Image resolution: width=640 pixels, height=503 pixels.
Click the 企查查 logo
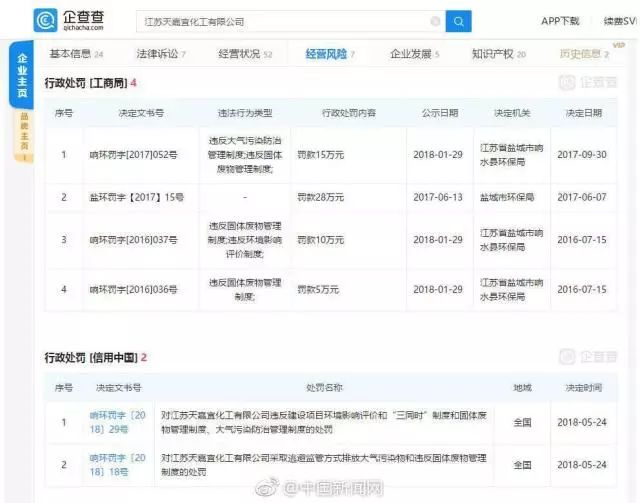tap(60, 21)
